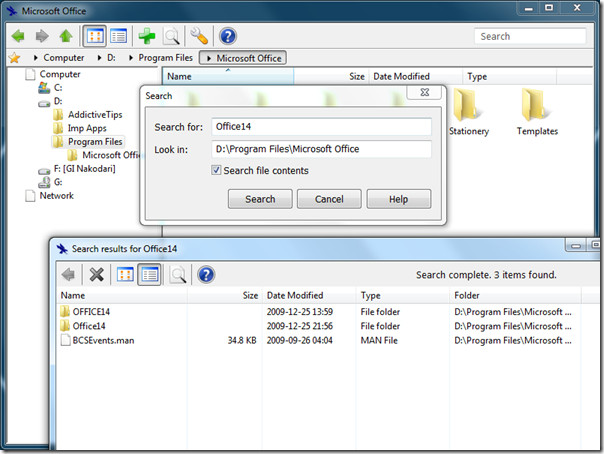
Task: Open help in main window toolbar
Action: tap(228, 36)
